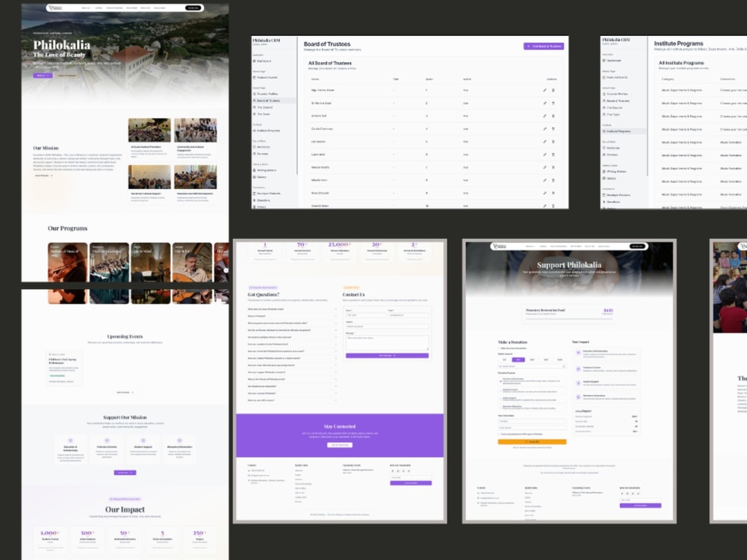Expand FAQ about auditioning for the Philokalia Choir
This screenshot has height=560, width=747.
pos(291,344)
